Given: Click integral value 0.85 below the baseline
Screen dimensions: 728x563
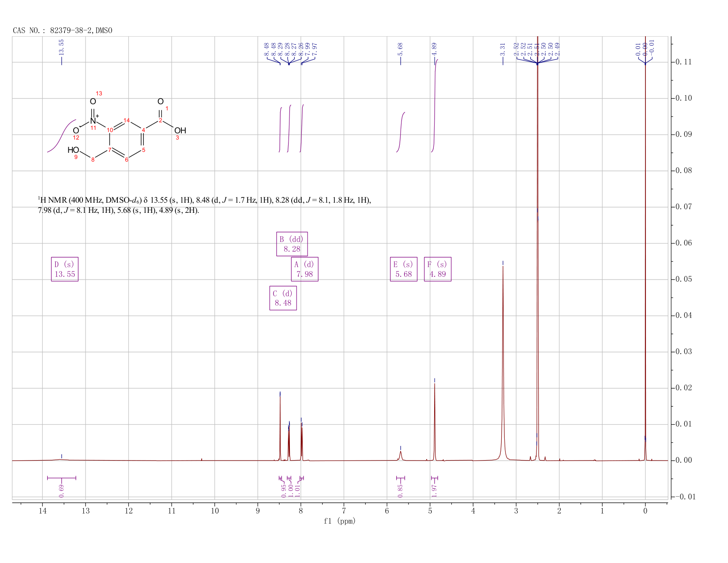Looking at the screenshot, I should coord(400,491).
